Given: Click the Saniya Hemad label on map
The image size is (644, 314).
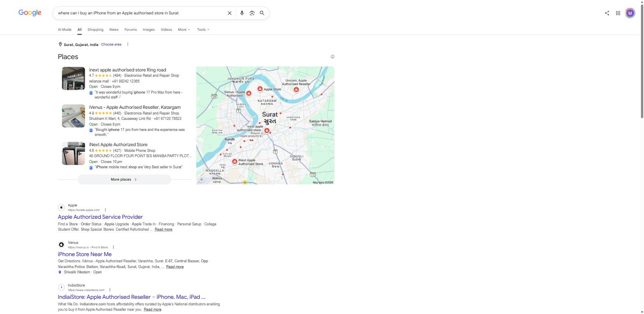Looking at the screenshot, I should click(320, 123).
